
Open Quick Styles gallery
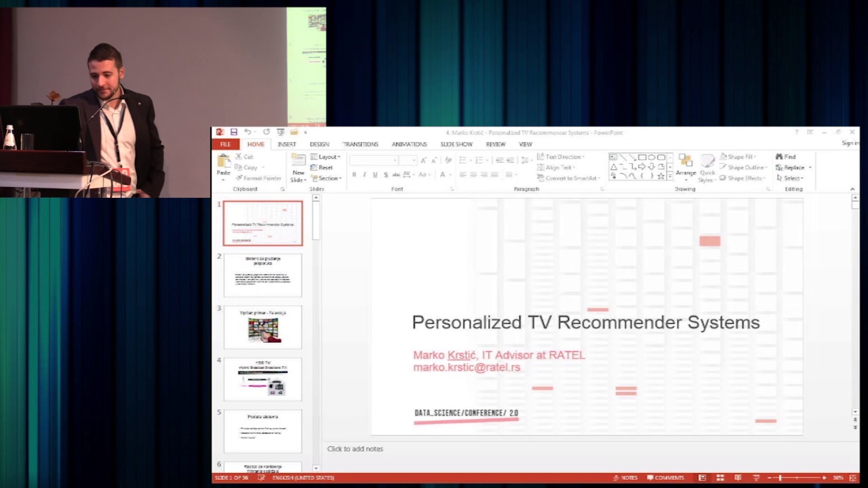(x=707, y=168)
